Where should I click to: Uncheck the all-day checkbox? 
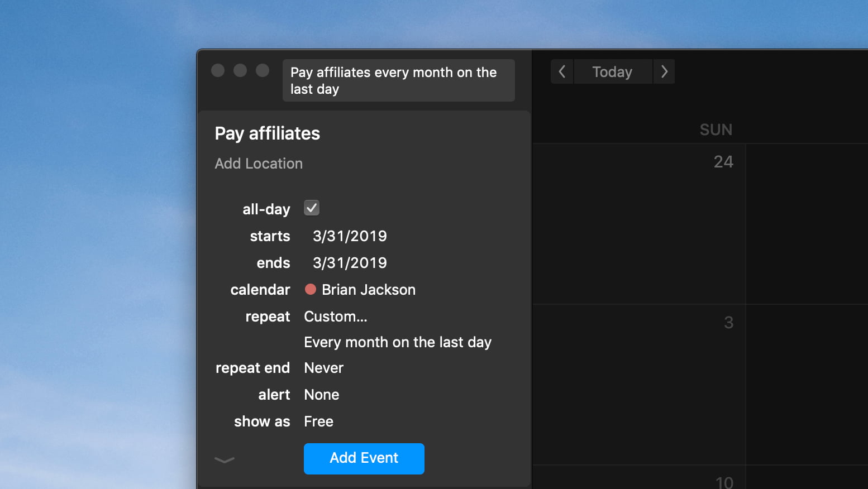(311, 208)
